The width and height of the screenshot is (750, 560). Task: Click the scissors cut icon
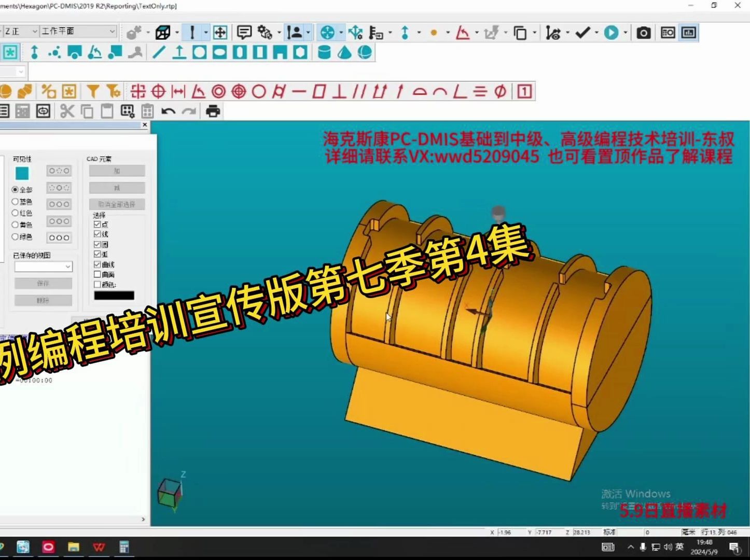pyautogui.click(x=67, y=111)
